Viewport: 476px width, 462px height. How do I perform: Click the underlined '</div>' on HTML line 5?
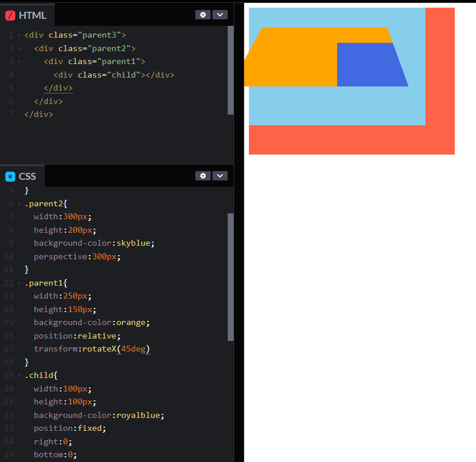(x=58, y=88)
